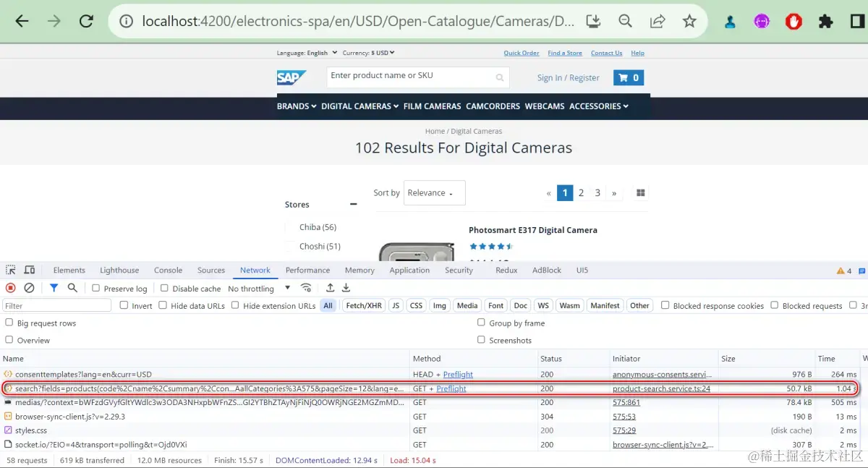Go back with the browser back arrow

[22, 21]
